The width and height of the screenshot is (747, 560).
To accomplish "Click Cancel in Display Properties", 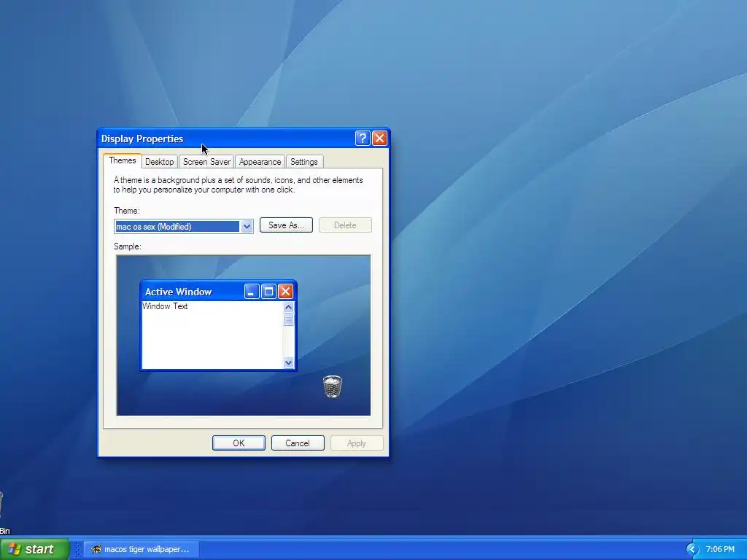I will 298,443.
